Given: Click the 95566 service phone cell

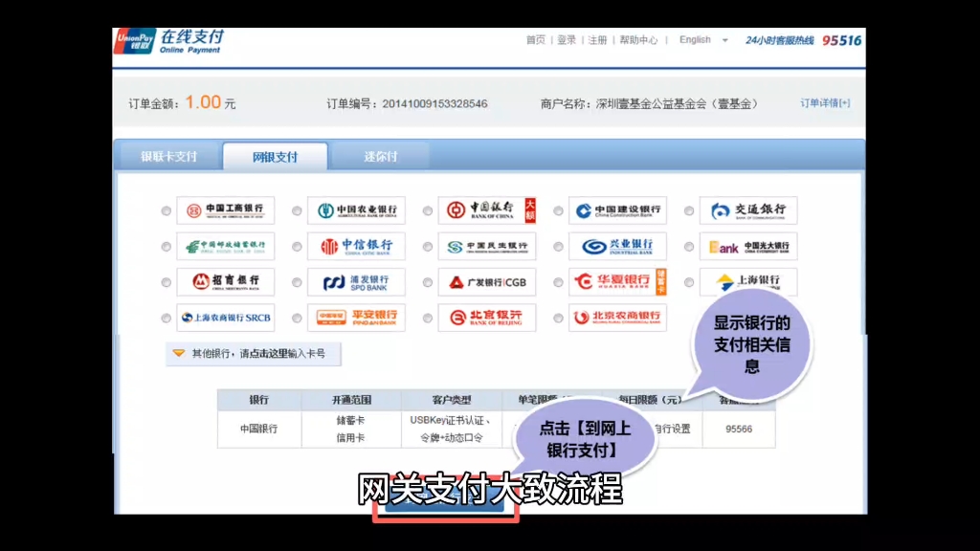Looking at the screenshot, I should [739, 430].
